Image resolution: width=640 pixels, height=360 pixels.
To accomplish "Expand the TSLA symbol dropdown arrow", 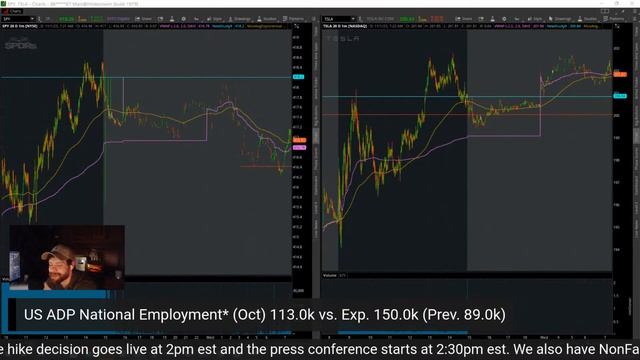I will (x=353, y=19).
